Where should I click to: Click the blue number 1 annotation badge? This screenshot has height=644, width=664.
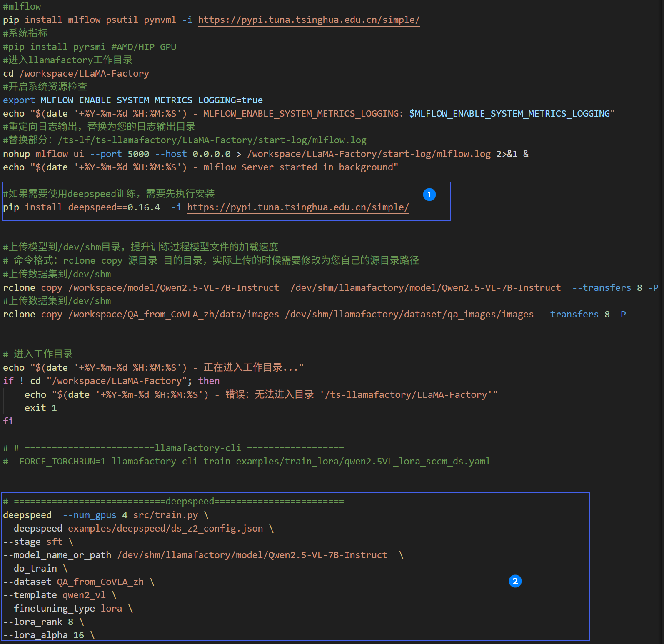pyautogui.click(x=429, y=195)
